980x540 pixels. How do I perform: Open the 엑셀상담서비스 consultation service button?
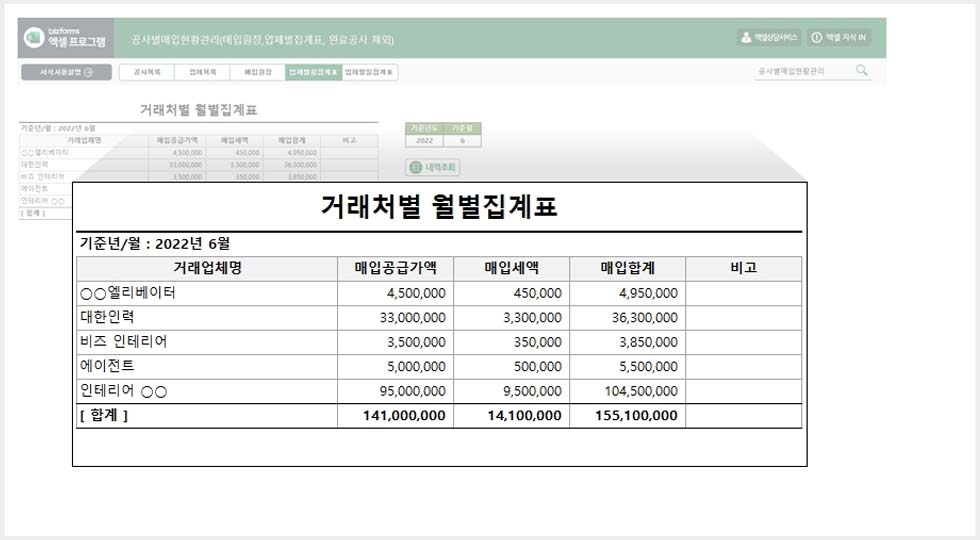click(769, 38)
